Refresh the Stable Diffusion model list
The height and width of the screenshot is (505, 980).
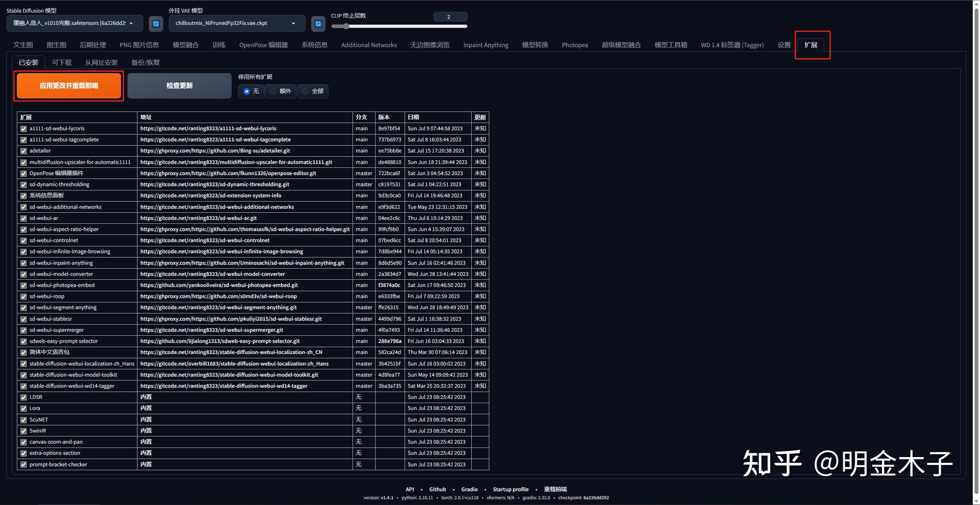tap(156, 24)
